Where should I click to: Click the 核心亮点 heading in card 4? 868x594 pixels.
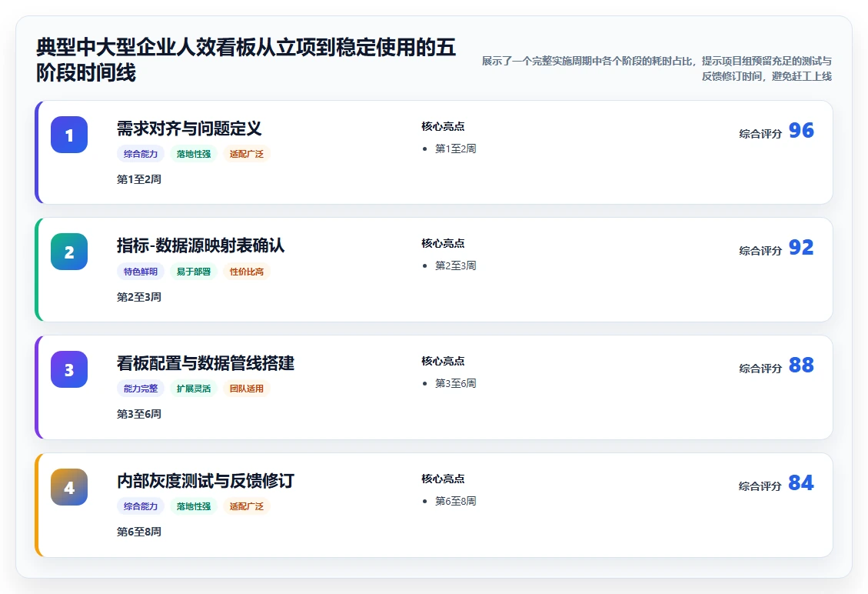pos(443,479)
